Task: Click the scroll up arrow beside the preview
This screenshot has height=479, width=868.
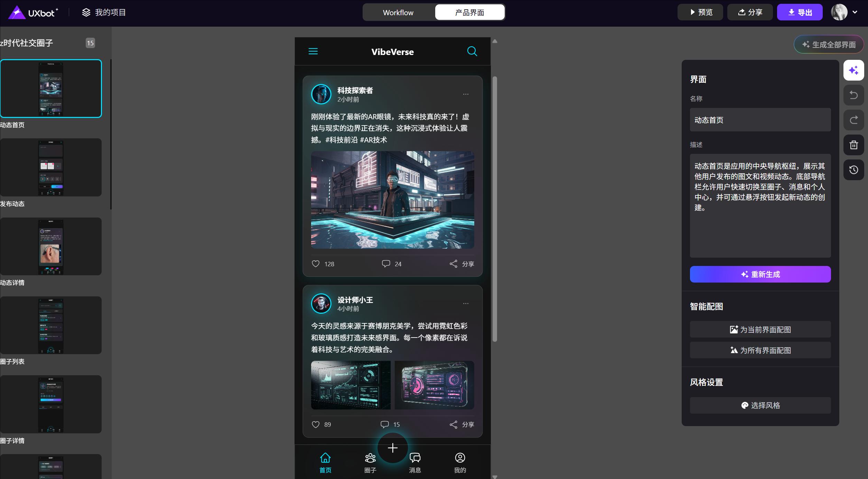Action: click(x=495, y=41)
